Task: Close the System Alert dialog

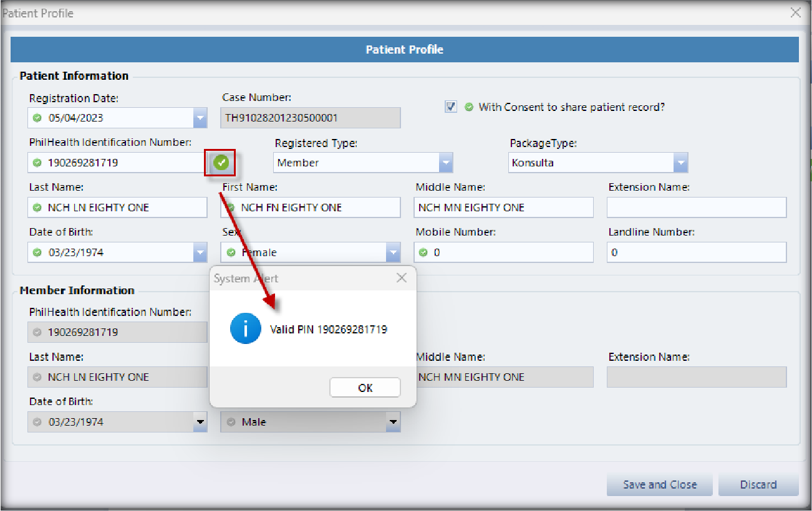Action: point(402,279)
